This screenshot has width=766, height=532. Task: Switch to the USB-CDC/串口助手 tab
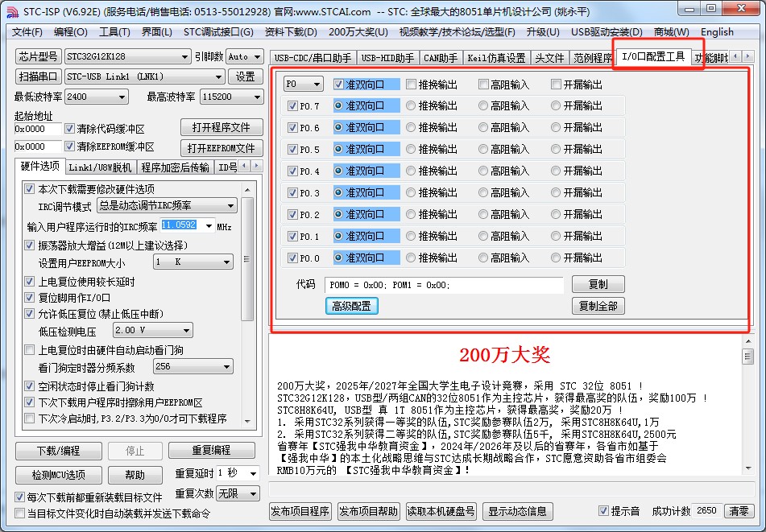pyautogui.click(x=313, y=58)
